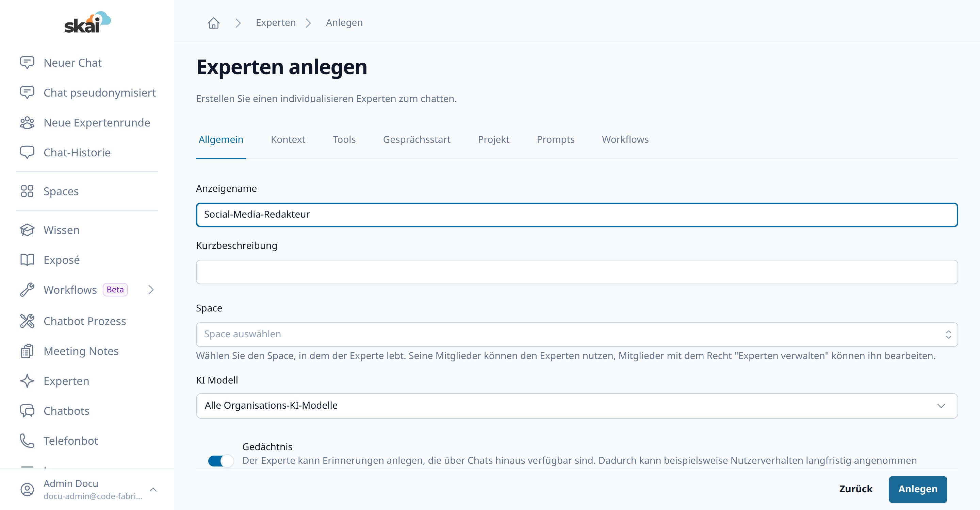This screenshot has height=510, width=980.
Task: Click Experten sparkle icon
Action: click(x=27, y=381)
